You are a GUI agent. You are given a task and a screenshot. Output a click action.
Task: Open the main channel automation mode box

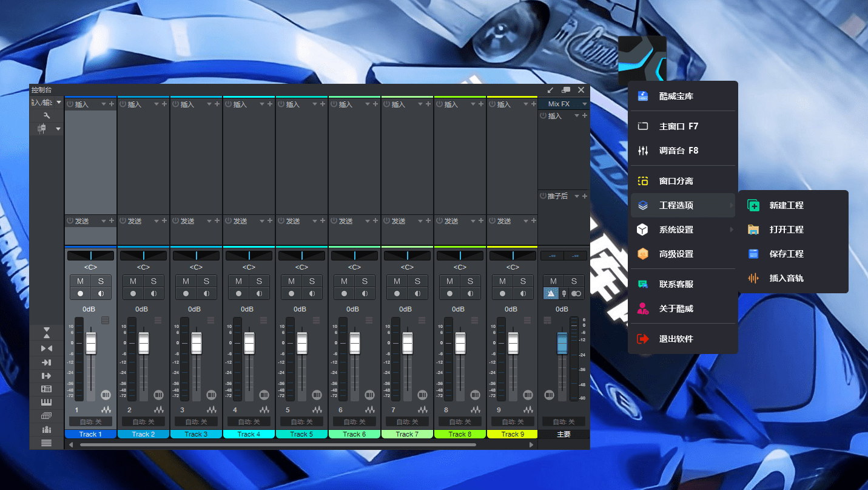coord(564,421)
